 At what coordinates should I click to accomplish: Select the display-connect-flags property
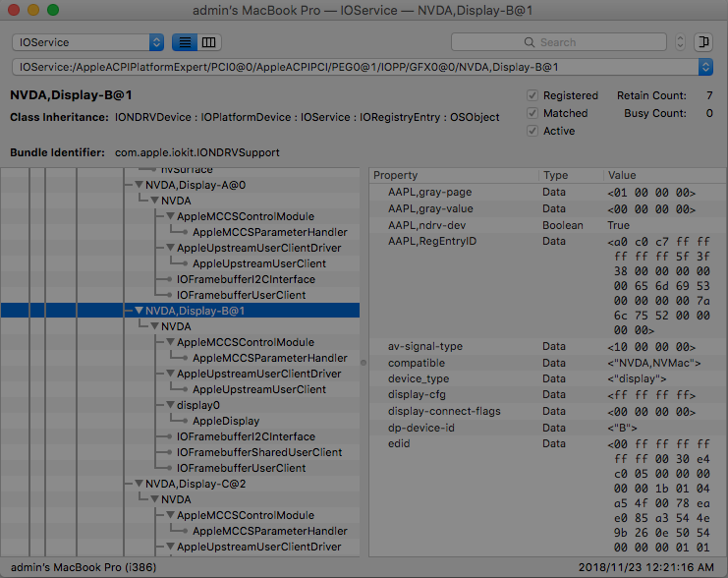coord(548,411)
